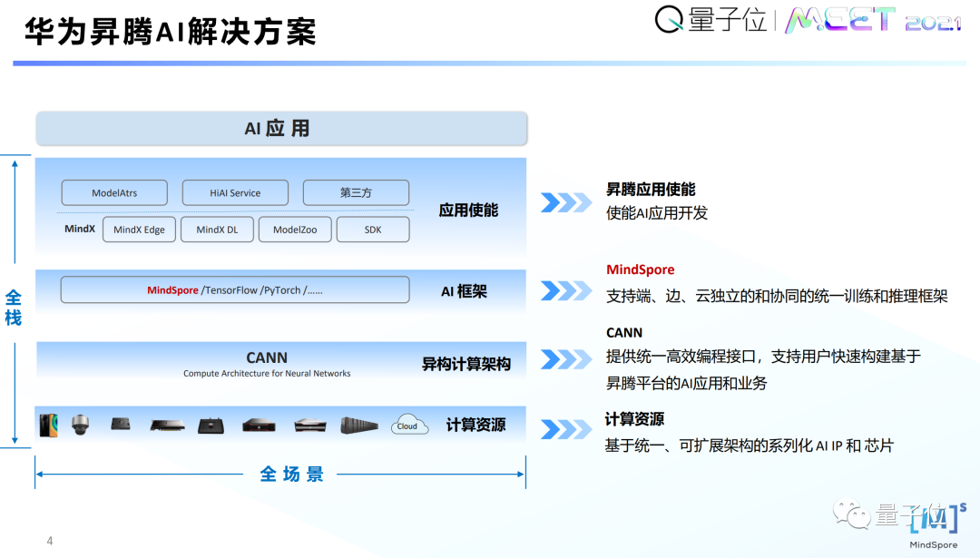Switch to the 第三方 tab

click(356, 192)
